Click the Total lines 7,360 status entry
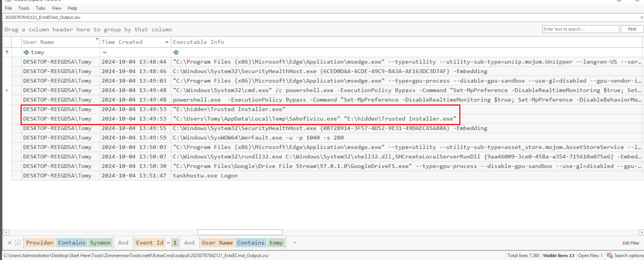The width and height of the screenshot is (644, 260). point(523,256)
